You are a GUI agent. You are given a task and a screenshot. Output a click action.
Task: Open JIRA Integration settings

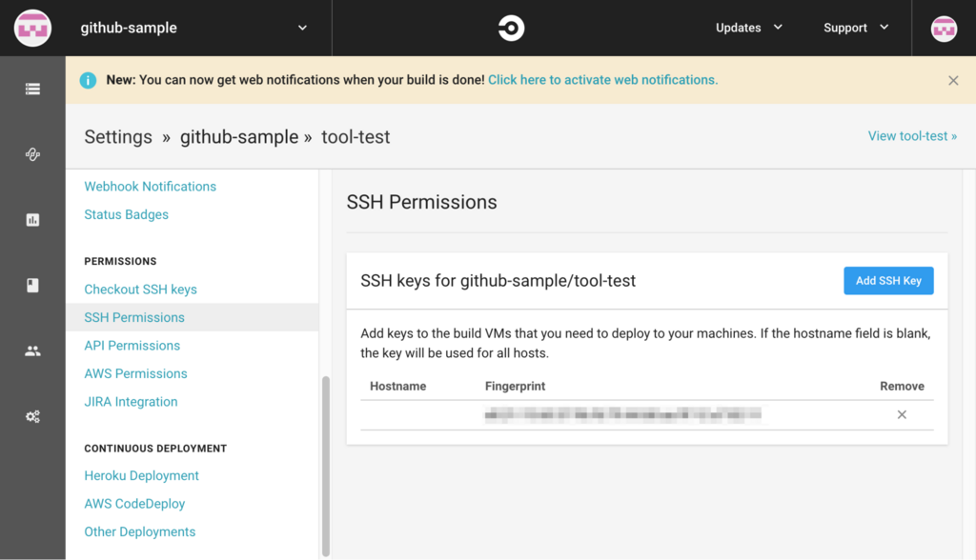click(131, 402)
